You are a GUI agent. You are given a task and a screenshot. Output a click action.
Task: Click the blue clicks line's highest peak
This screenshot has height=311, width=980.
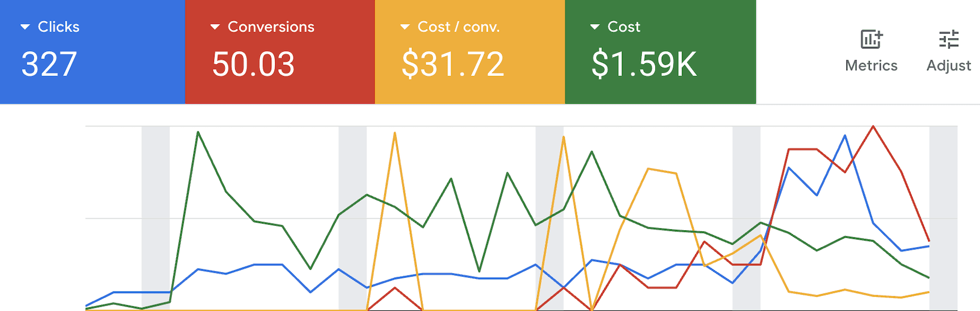click(x=845, y=135)
